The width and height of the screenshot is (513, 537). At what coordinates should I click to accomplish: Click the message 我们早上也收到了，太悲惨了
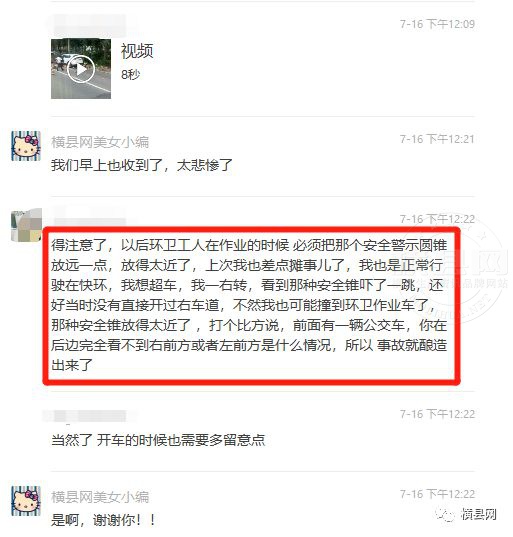[142, 165]
